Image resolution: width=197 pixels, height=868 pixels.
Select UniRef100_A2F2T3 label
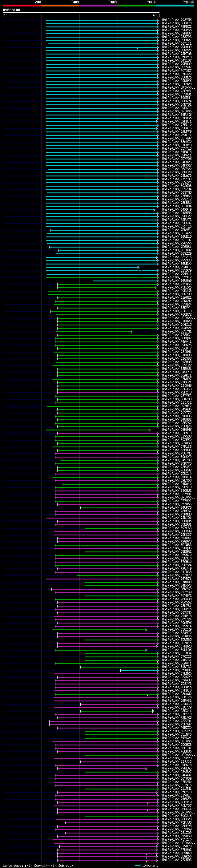(177, 393)
